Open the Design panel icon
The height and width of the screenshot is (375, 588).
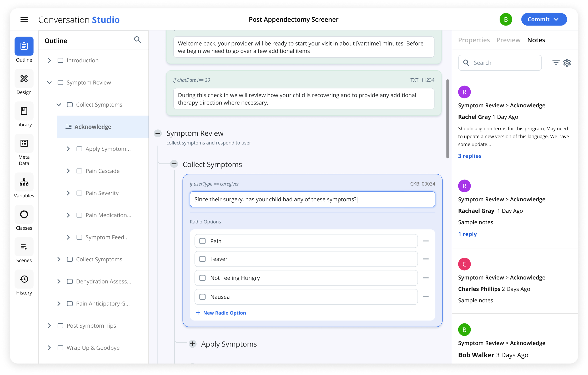click(x=24, y=79)
